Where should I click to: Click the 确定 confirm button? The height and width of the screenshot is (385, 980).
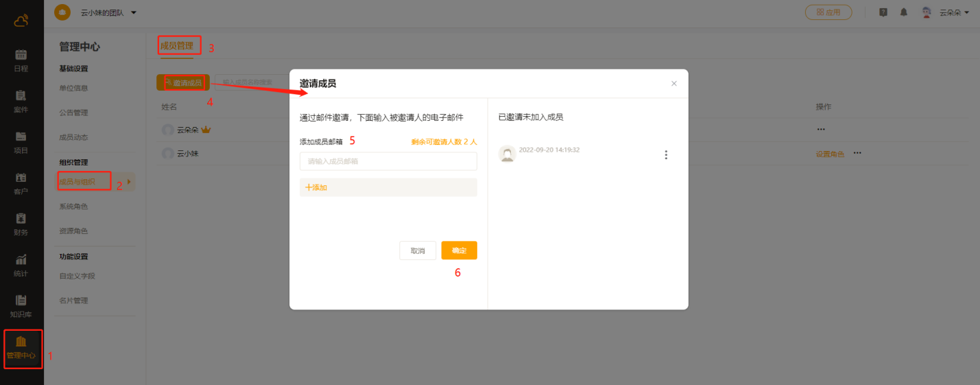point(459,250)
